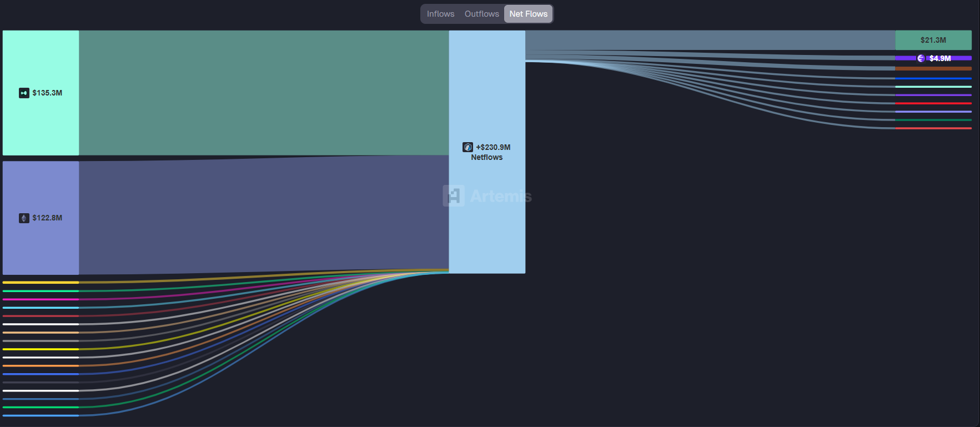Select the bright blue destination bar
The height and width of the screenshot is (427, 980).
point(933,78)
